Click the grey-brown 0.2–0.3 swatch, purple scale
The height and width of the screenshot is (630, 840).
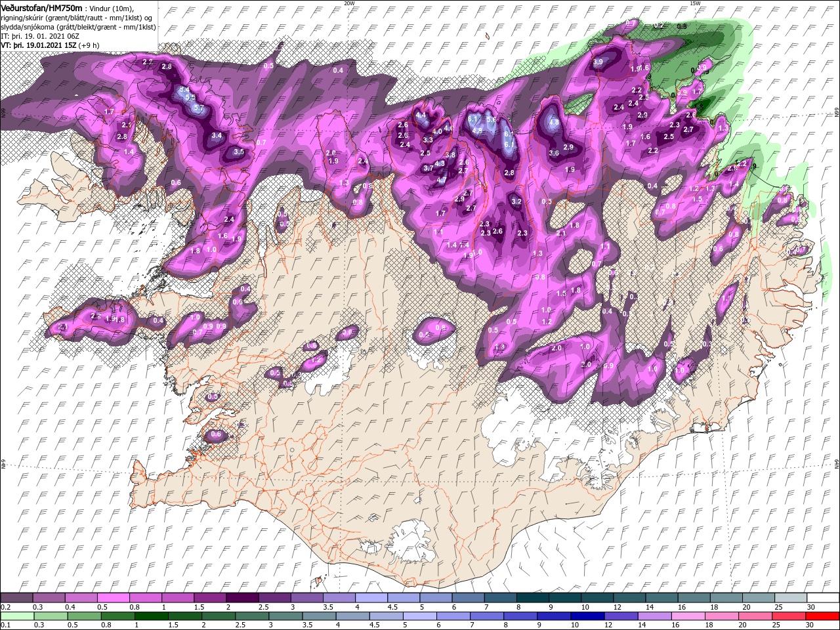click(16, 598)
